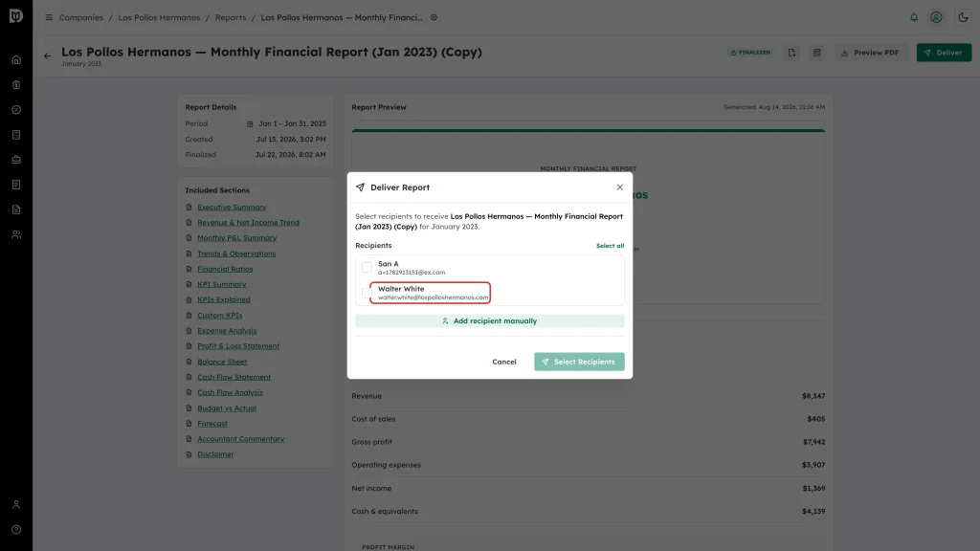Cancel the Deliver Report dialog
Image resolution: width=980 pixels, height=551 pixels.
coord(503,362)
